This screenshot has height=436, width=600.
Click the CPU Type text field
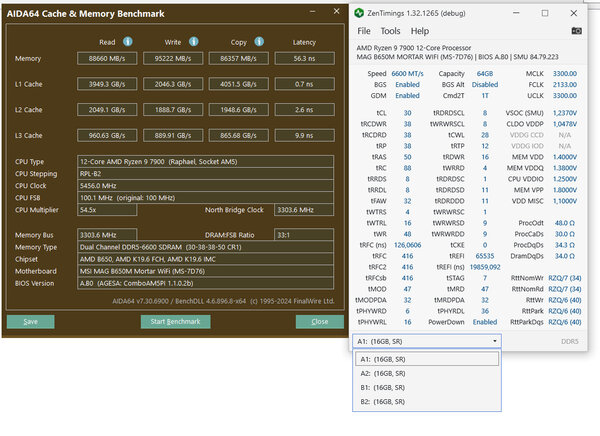(x=205, y=160)
